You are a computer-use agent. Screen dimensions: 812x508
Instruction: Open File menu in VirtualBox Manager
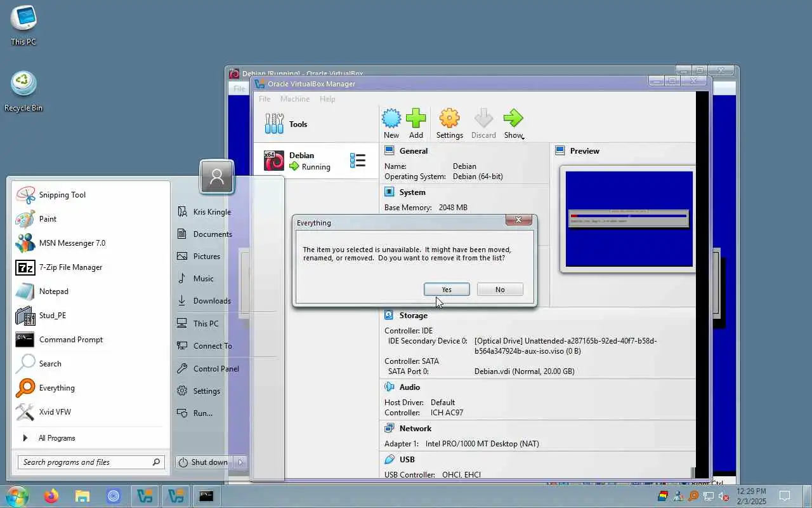pos(265,99)
